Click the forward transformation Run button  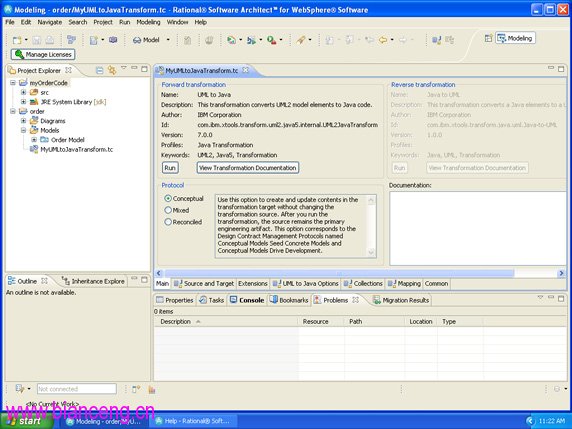coord(170,168)
